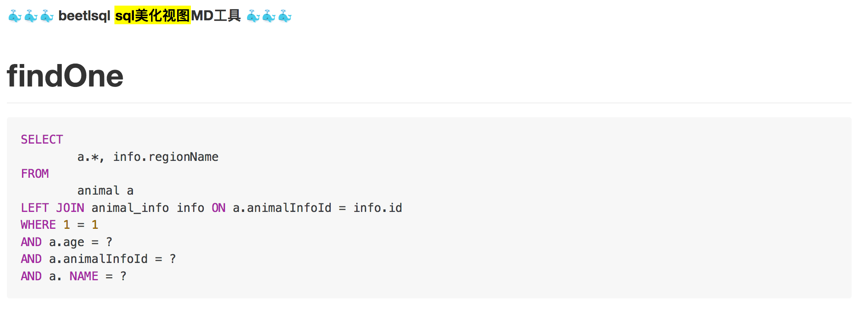This screenshot has width=868, height=314.
Task: Click the first whale emoji in the title
Action: [15, 16]
